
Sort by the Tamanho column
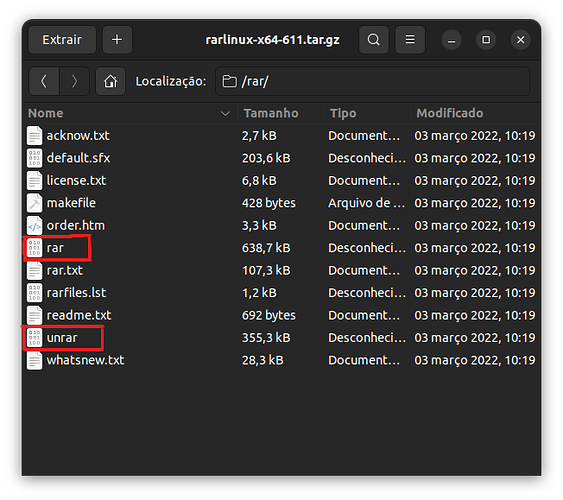pos(281,113)
